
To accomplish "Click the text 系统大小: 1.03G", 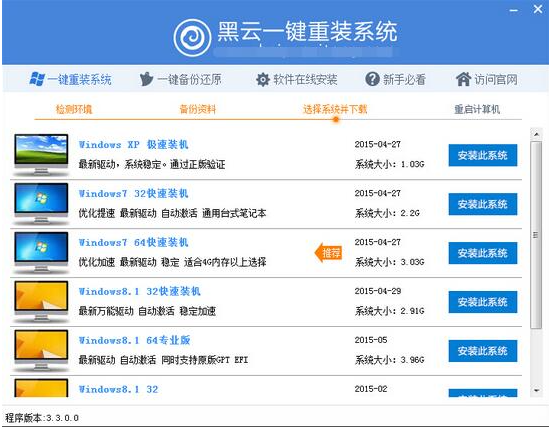I will click(x=389, y=164).
